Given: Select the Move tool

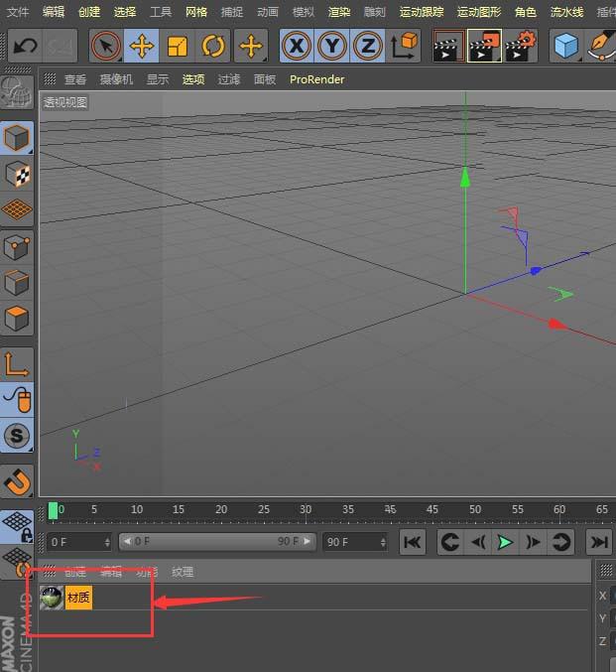Looking at the screenshot, I should [142, 46].
